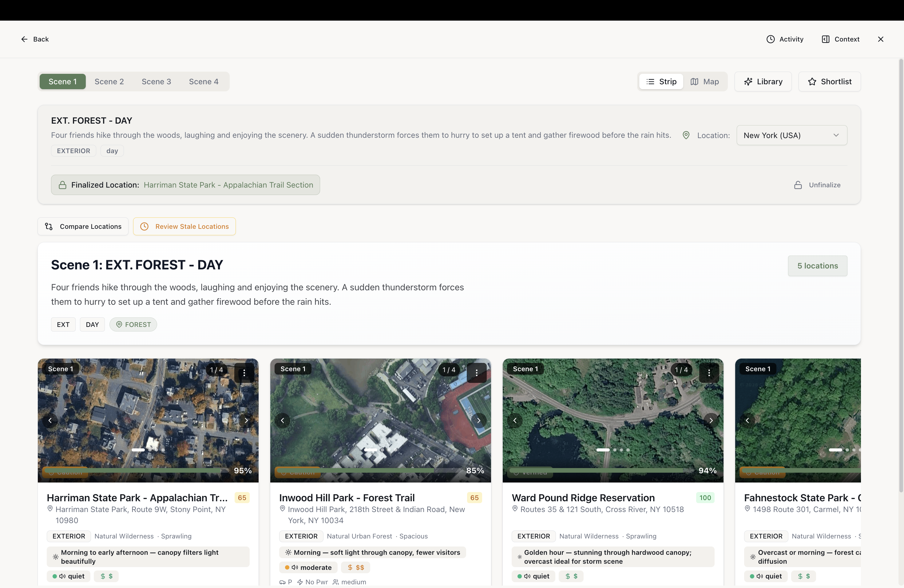Click the EXTERIOR tag in scene header
This screenshot has width=904, height=588.
74,151
